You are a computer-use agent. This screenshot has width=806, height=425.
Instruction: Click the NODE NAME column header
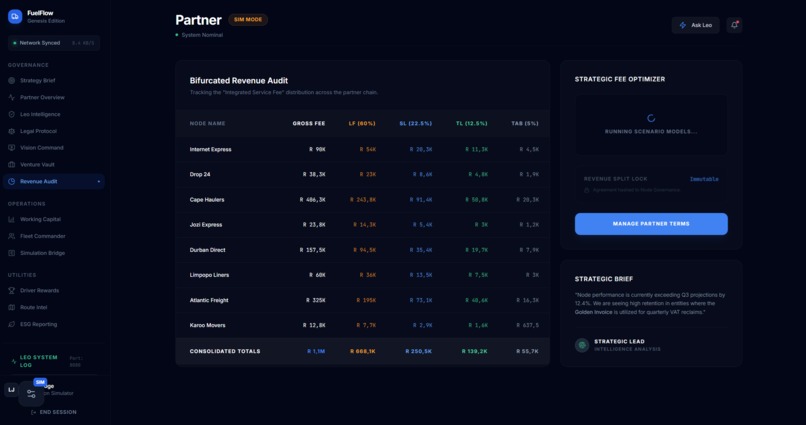pos(207,123)
